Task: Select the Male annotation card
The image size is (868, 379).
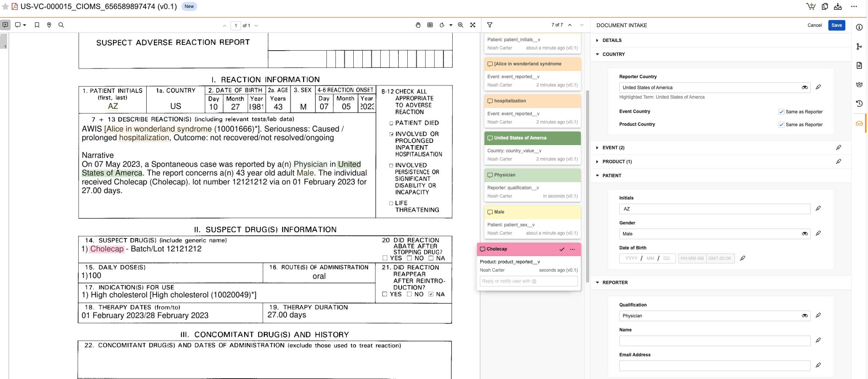Action: (x=532, y=222)
